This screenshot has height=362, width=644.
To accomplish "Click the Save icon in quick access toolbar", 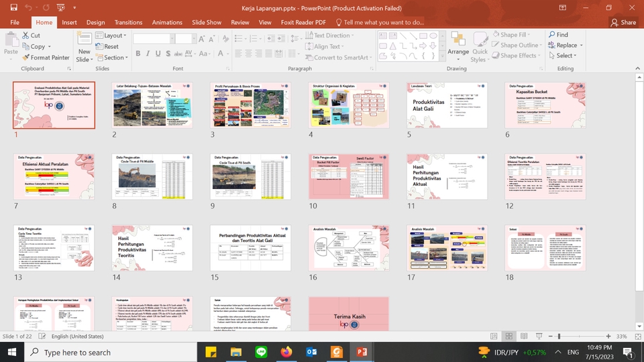I will point(13,7).
